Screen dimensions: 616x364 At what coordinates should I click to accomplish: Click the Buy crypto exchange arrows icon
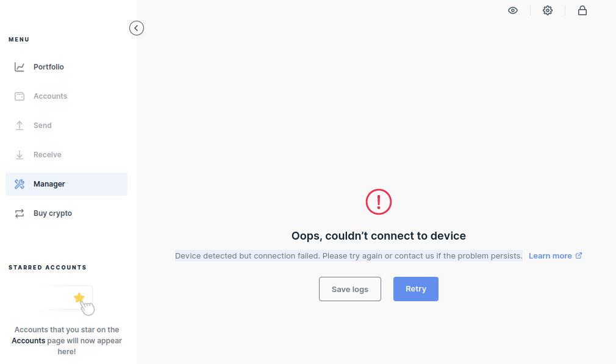[20, 213]
